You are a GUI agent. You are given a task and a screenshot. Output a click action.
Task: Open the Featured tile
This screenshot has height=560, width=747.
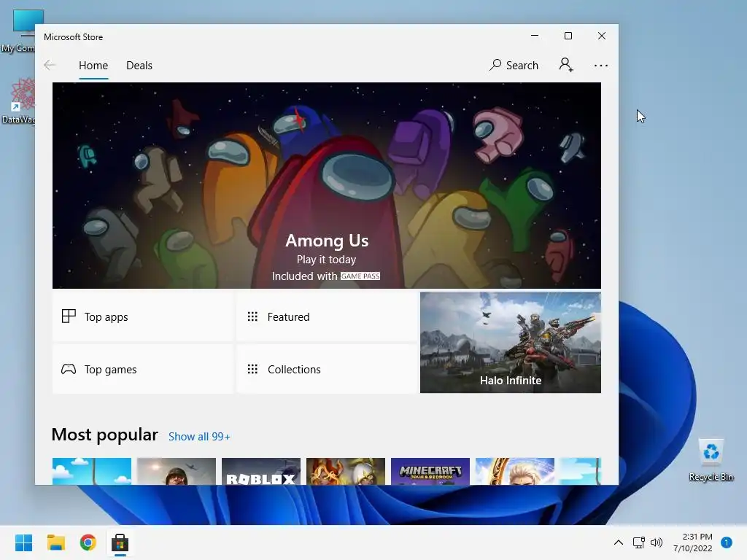tap(327, 316)
